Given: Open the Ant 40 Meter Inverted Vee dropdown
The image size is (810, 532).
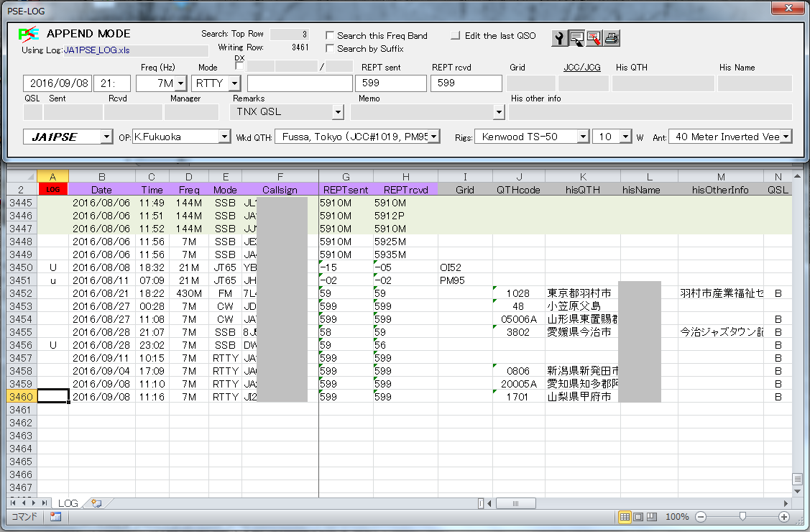Looking at the screenshot, I should (x=786, y=137).
